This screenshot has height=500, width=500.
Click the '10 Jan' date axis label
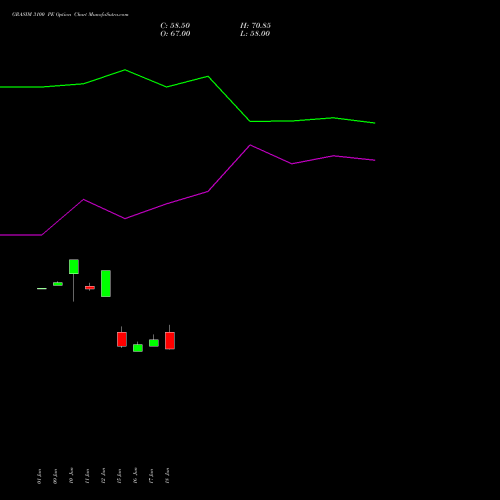(x=71, y=476)
